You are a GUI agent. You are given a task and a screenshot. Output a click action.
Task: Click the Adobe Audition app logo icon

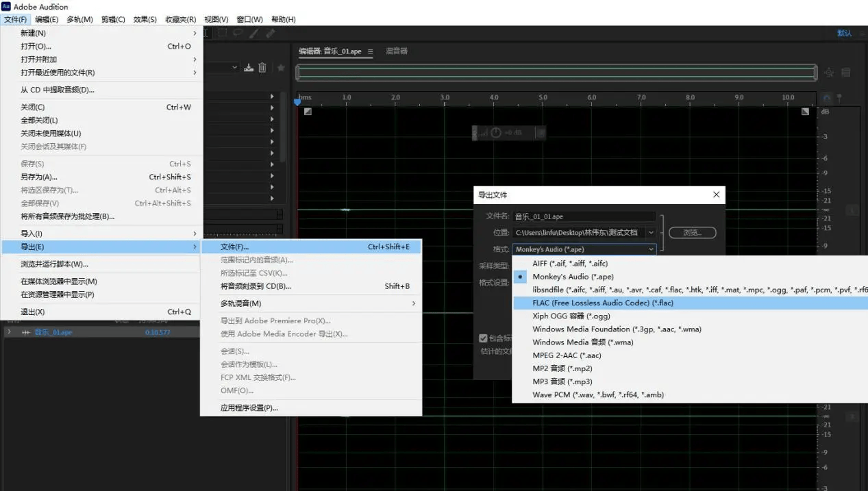click(x=6, y=7)
